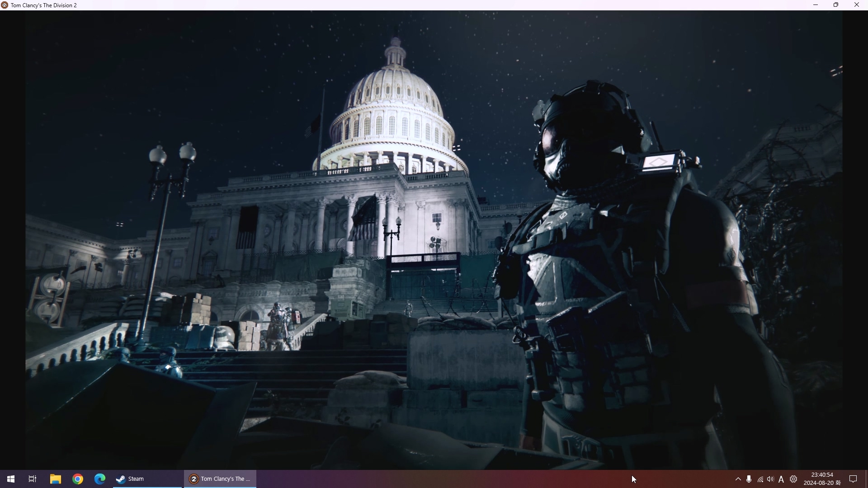Launch File Explorer from the taskbar
This screenshot has width=868, height=488.
(55, 479)
